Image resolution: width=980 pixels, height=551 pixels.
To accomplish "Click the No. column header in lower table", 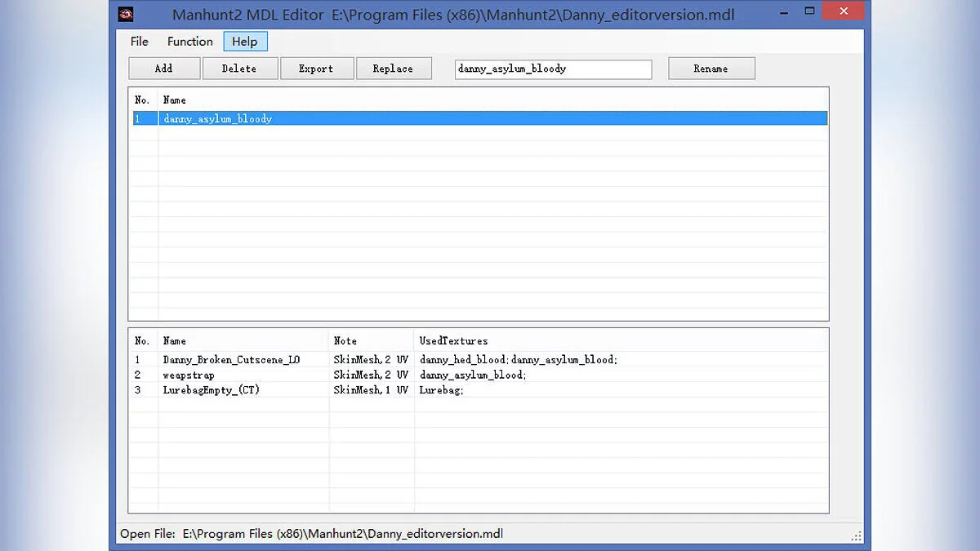I will (x=143, y=340).
